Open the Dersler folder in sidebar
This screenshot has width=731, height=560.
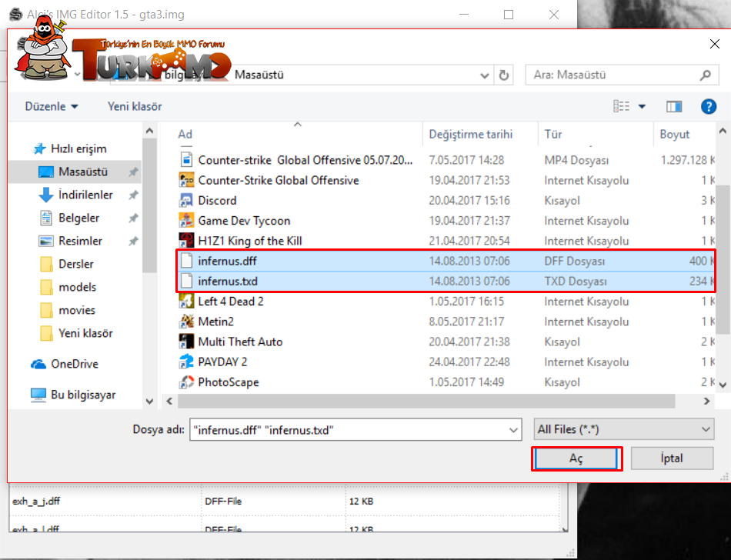[x=76, y=264]
